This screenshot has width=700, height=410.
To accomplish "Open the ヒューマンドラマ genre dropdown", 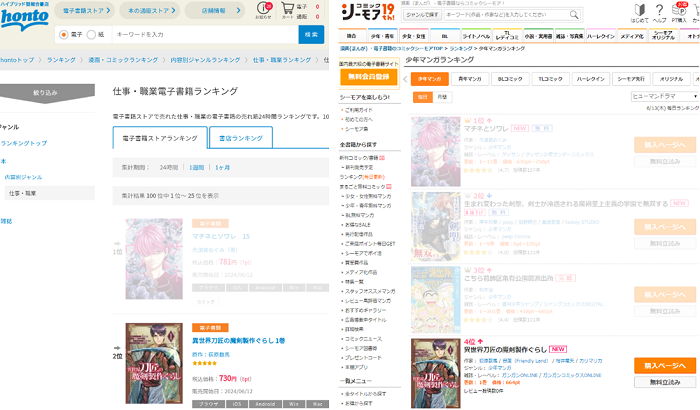I will [x=664, y=96].
